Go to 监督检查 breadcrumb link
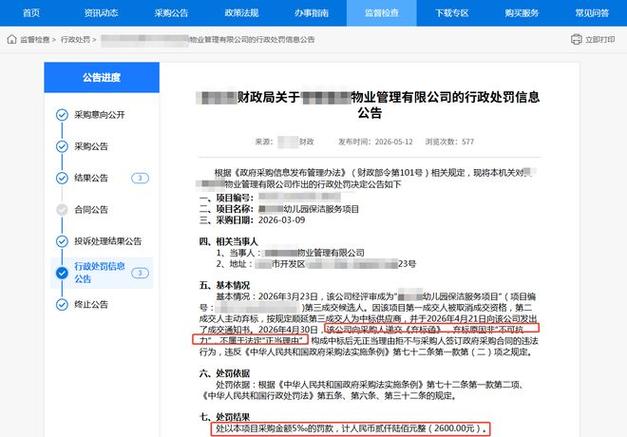The image size is (627, 437). 35,40
